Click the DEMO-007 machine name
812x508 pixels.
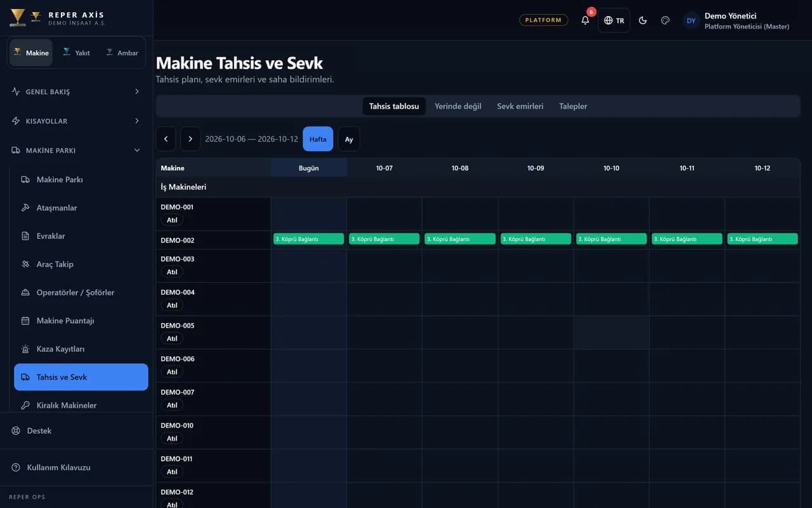pyautogui.click(x=178, y=392)
